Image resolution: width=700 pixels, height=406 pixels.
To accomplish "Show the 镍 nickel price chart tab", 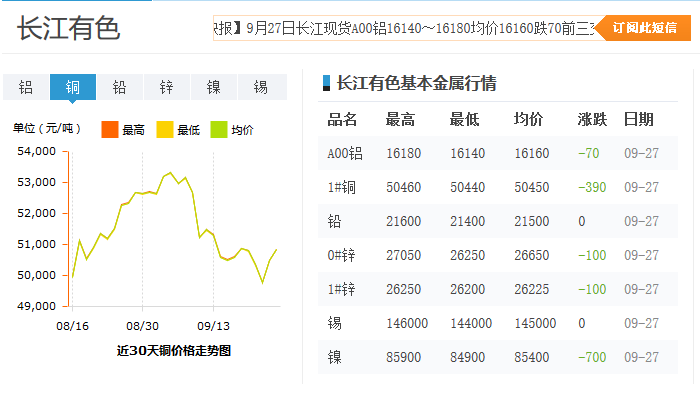I will 214,87.
